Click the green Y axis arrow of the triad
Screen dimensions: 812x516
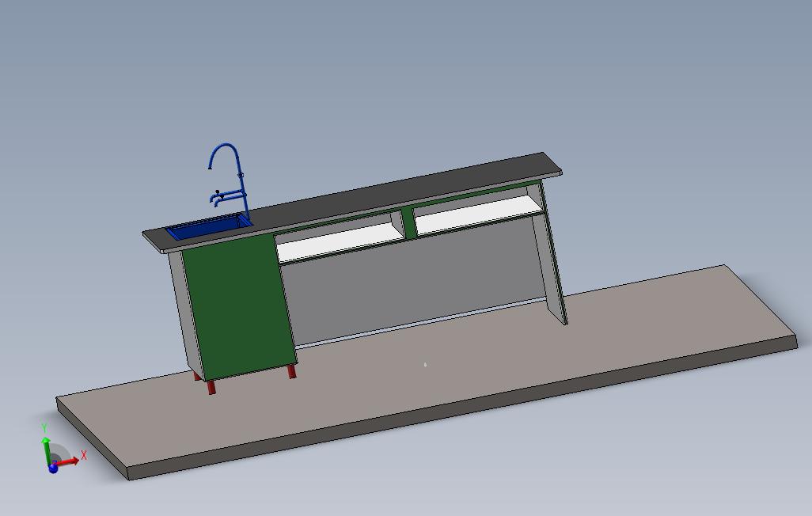coord(47,450)
